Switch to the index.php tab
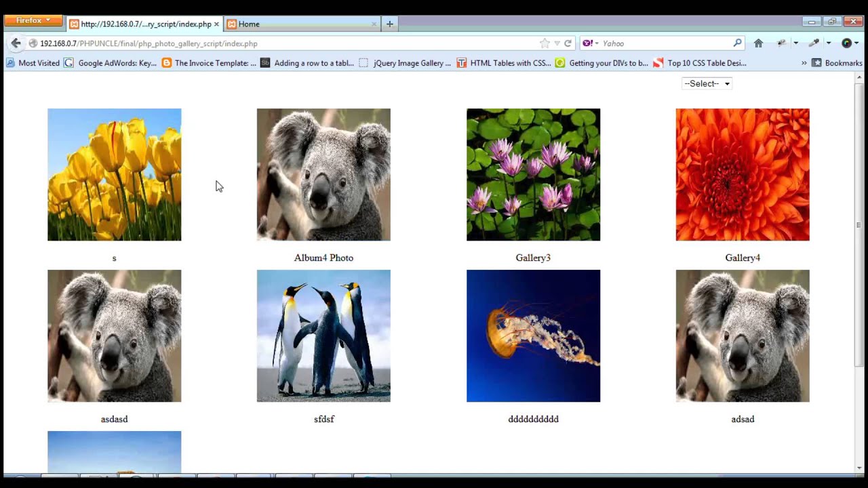 (x=145, y=24)
